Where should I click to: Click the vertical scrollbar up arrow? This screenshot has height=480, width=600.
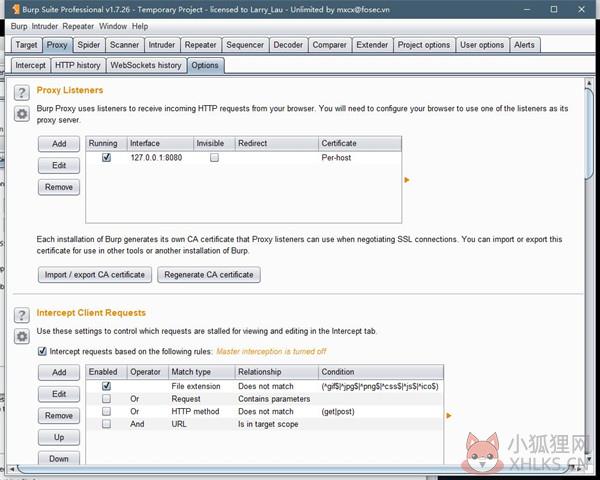coord(589,83)
